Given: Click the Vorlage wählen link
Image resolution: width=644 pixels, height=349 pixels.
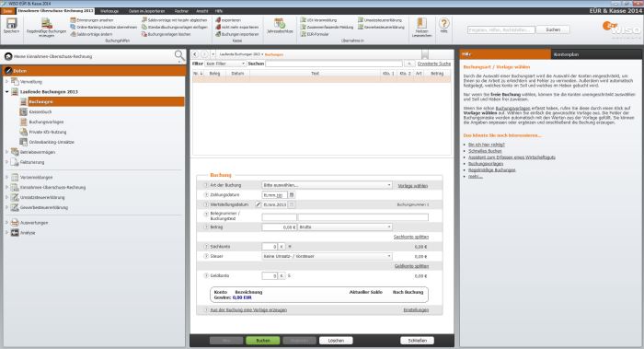Looking at the screenshot, I should (413, 186).
